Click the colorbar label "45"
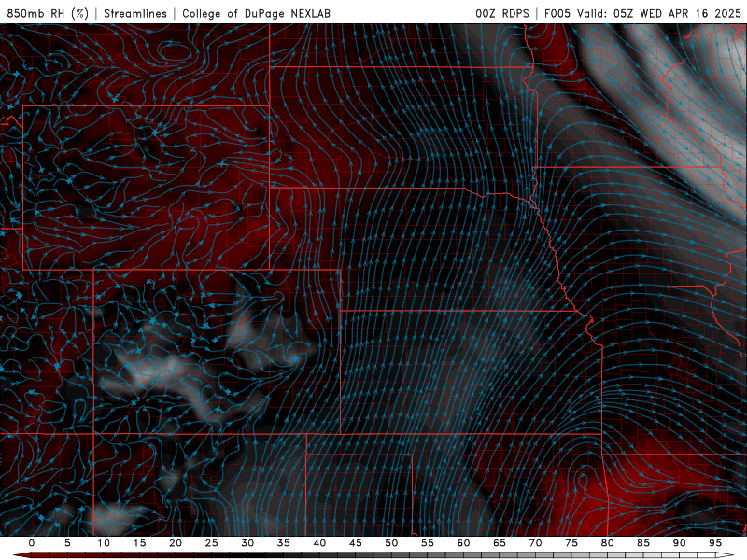747x560 pixels. [356, 543]
